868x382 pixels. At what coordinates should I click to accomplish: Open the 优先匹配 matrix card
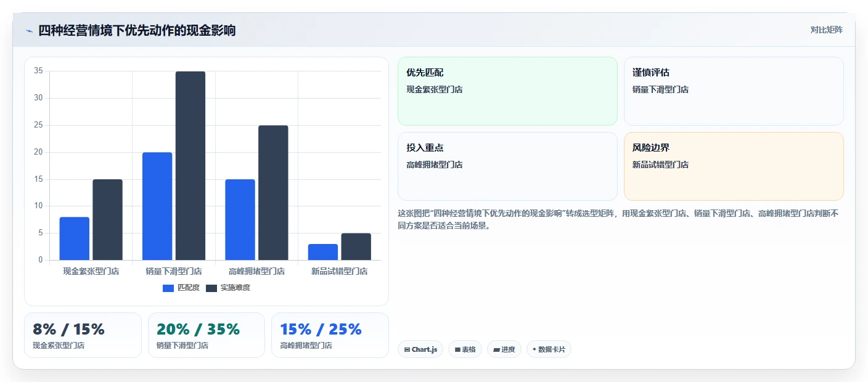pyautogui.click(x=507, y=91)
